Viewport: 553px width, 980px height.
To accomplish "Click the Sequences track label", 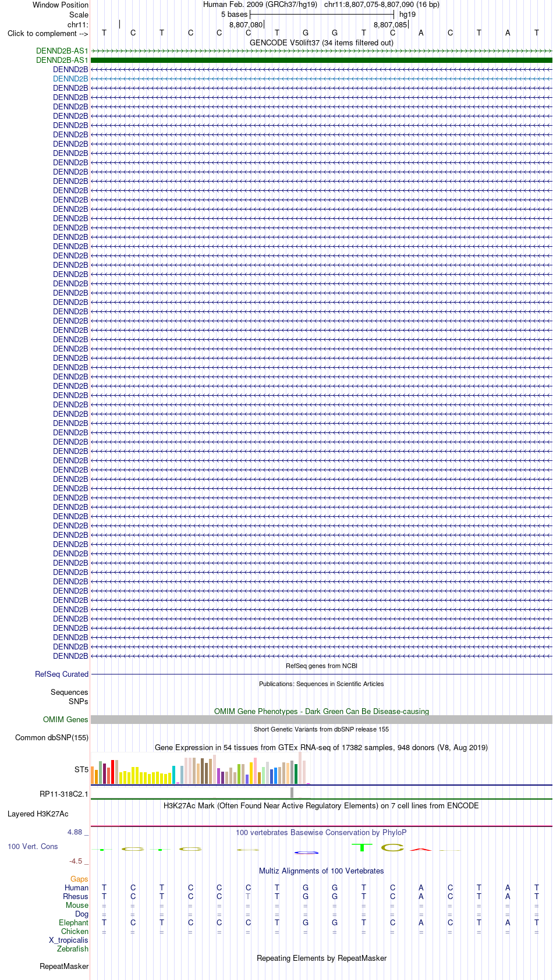I will 69,692.
